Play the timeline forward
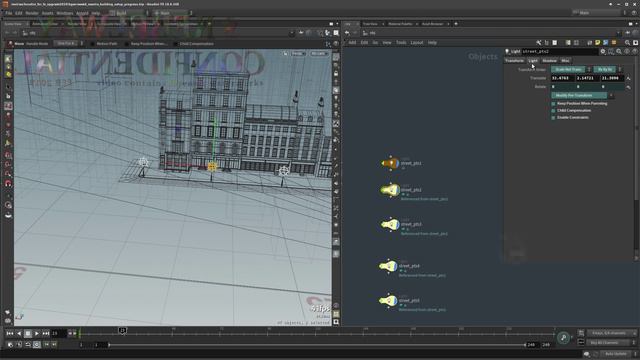 (x=37, y=333)
